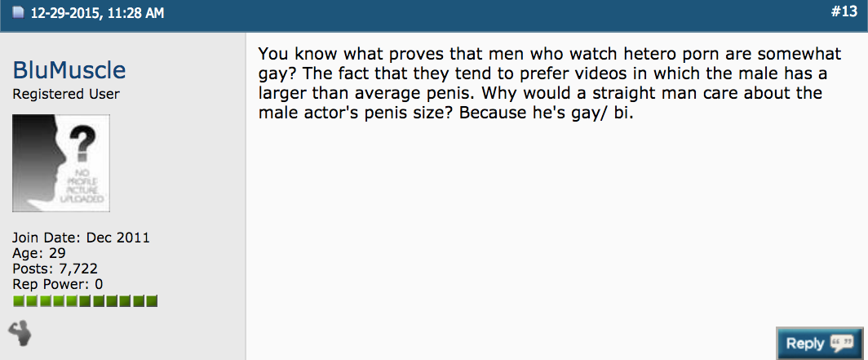868x360 pixels.
Task: Click the Reply button
Action: point(819,344)
